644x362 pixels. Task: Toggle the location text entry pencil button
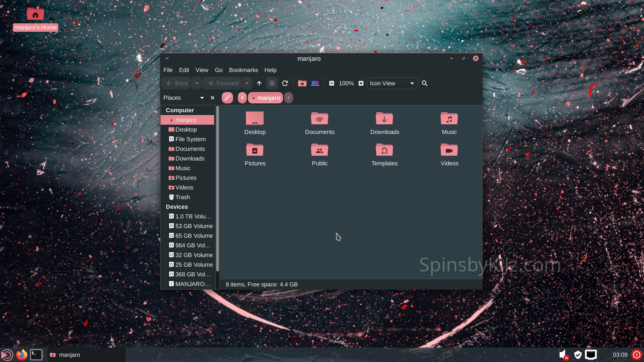pos(227,98)
